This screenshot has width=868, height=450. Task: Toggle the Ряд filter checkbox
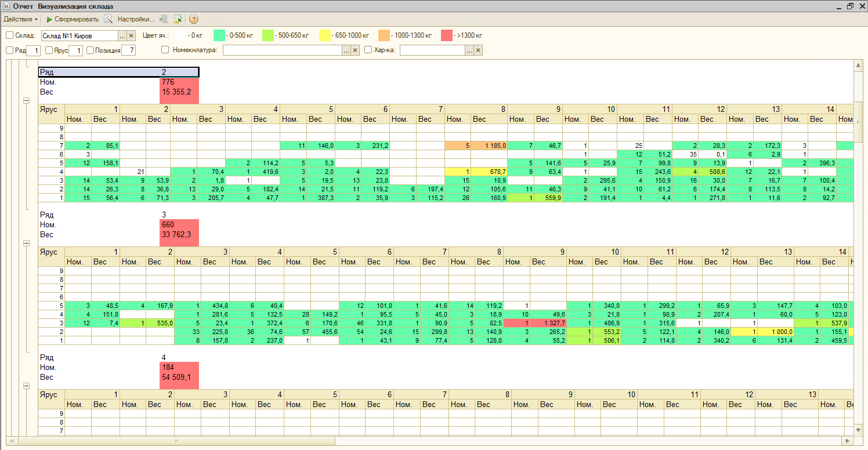(x=9, y=50)
